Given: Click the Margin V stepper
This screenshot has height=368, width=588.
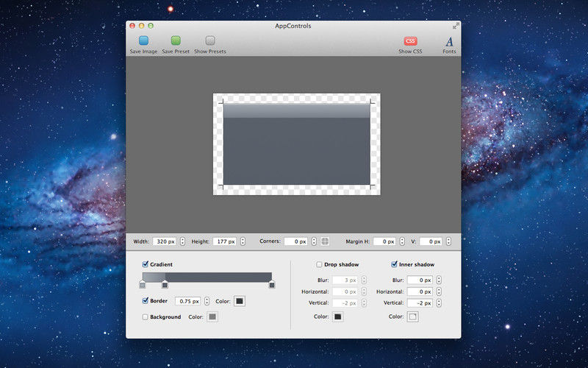Looking at the screenshot, I should [448, 241].
